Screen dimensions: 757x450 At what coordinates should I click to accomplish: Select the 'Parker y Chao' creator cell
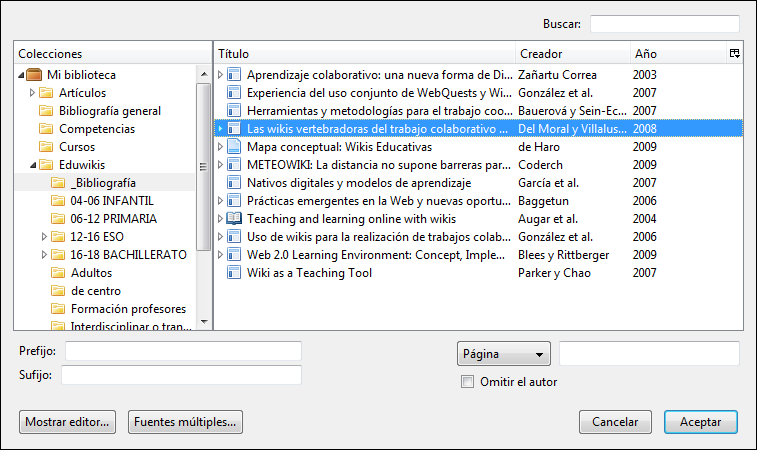click(554, 273)
